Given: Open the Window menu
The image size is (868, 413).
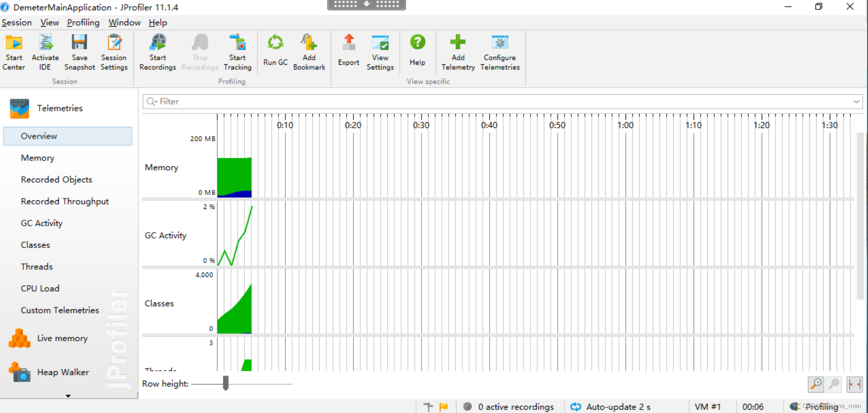Looking at the screenshot, I should (124, 23).
